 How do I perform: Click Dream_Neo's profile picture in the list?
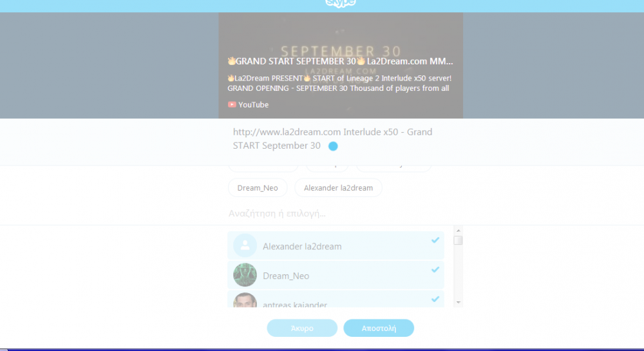[245, 275]
